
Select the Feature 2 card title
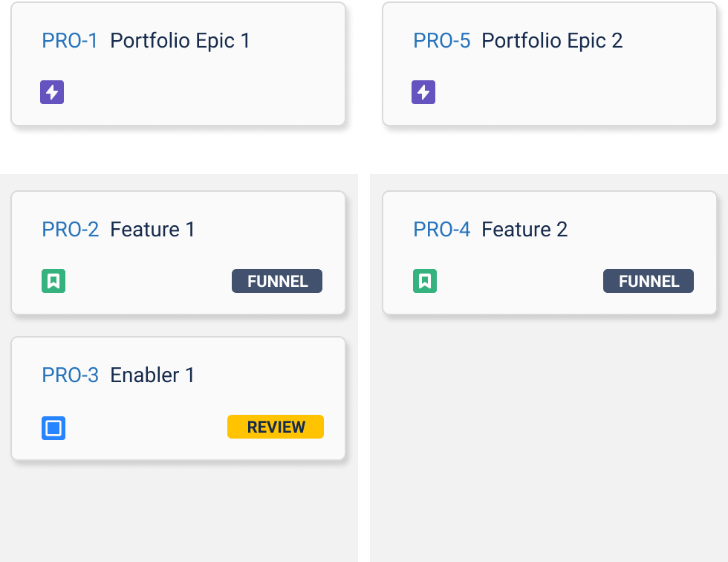pos(524,230)
